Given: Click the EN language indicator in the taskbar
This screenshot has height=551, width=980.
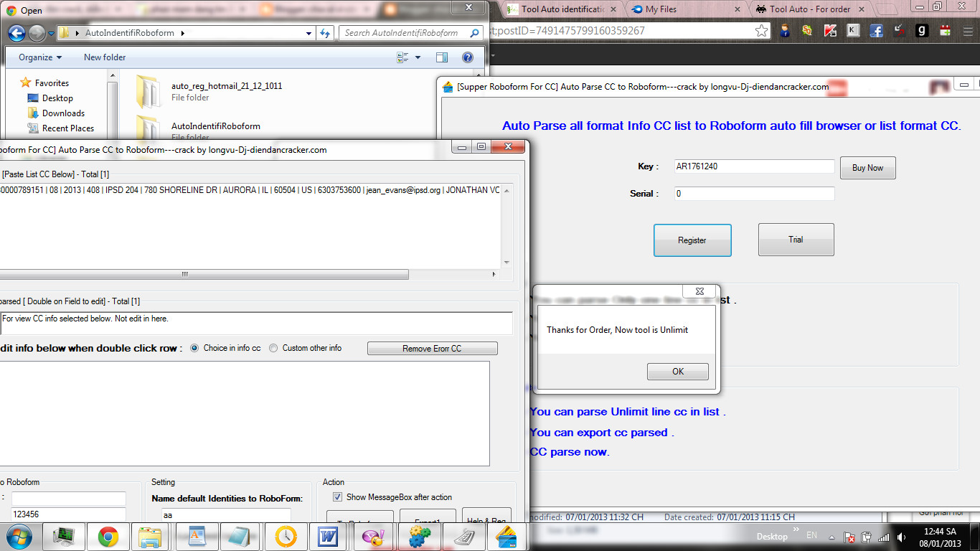Looking at the screenshot, I should coord(811,536).
